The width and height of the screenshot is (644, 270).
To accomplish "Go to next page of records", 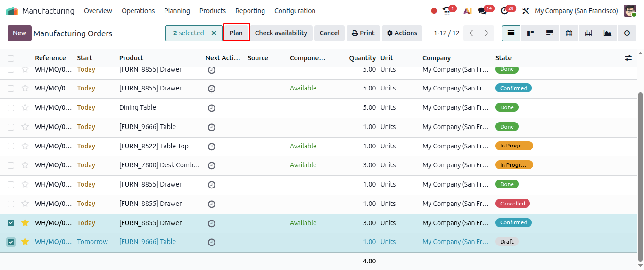I will (486, 33).
